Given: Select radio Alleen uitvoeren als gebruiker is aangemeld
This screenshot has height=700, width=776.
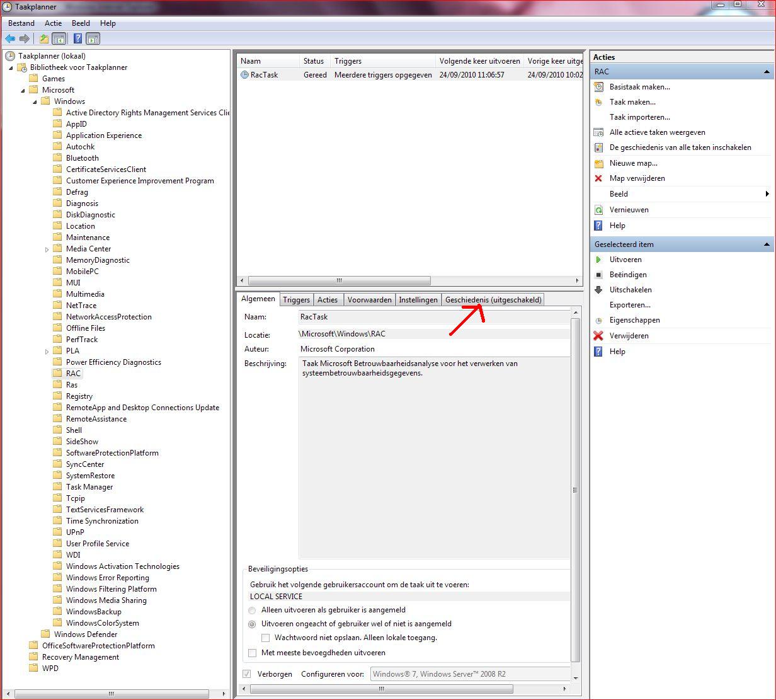Looking at the screenshot, I should pyautogui.click(x=253, y=611).
